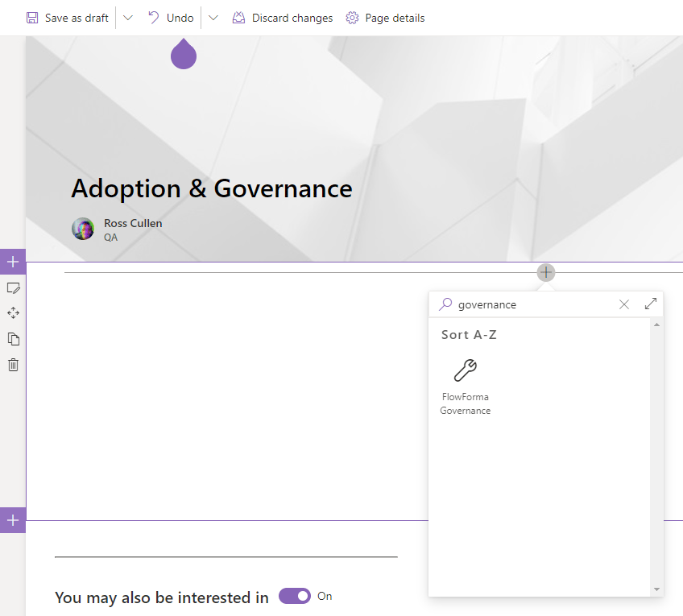Image resolution: width=683 pixels, height=616 pixels.
Task: Click scrollbar up arrow in web part picker
Action: [x=656, y=325]
